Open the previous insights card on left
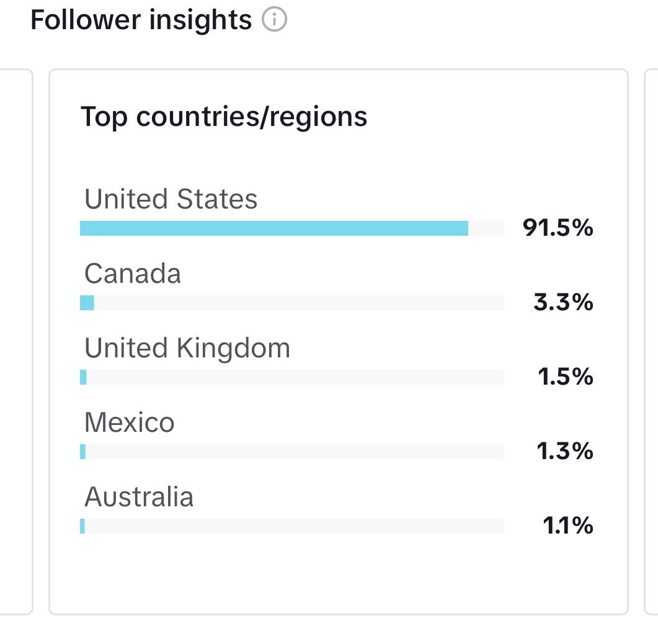The image size is (658, 644). point(16,342)
